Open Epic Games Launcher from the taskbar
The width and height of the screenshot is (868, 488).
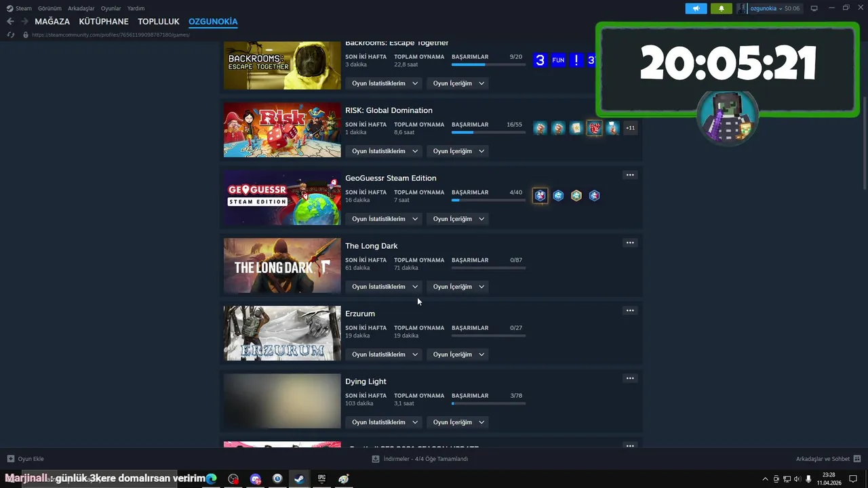tap(321, 479)
